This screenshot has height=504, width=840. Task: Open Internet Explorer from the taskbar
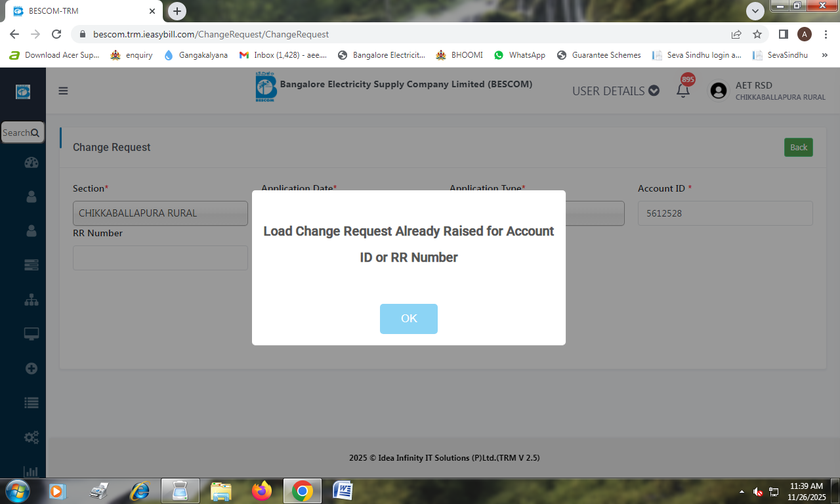click(x=139, y=490)
